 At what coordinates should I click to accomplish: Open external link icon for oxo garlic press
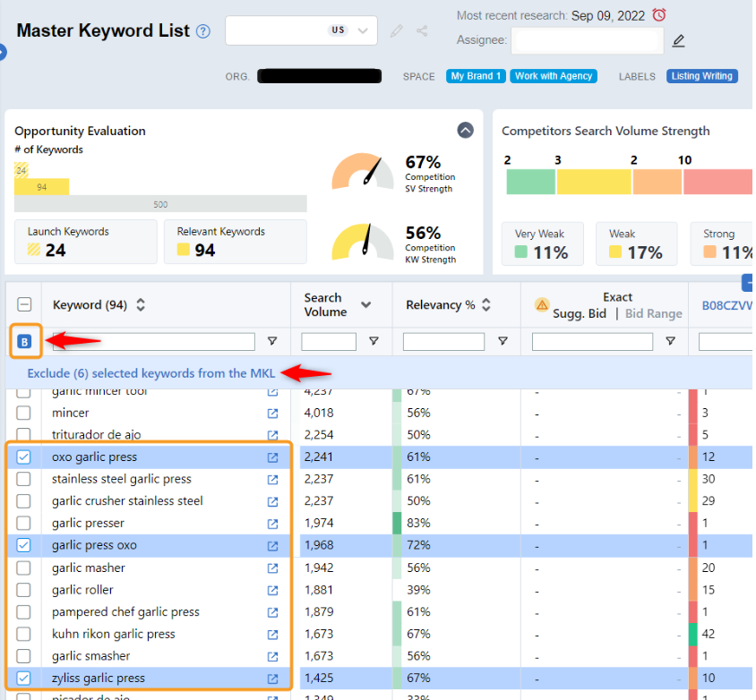pyautogui.click(x=272, y=457)
